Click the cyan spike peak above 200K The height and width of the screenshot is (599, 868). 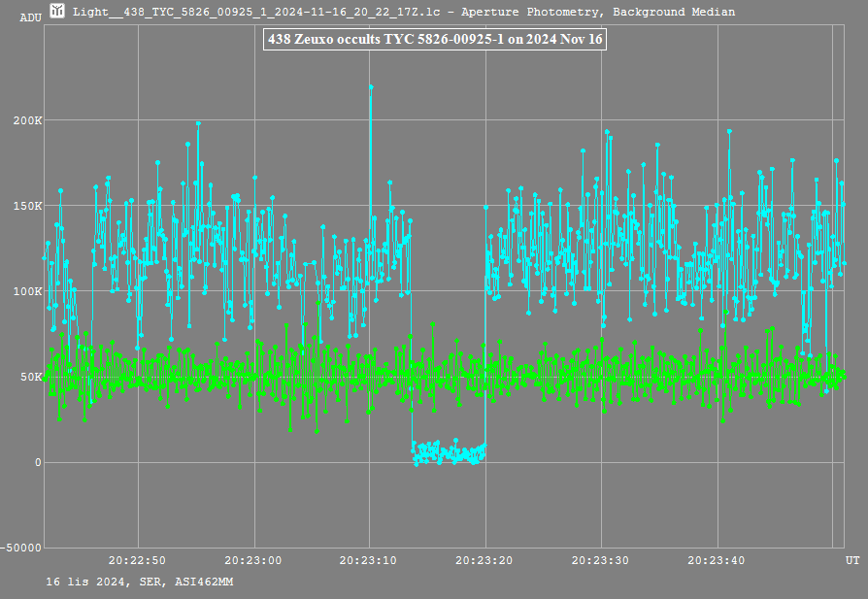point(371,87)
